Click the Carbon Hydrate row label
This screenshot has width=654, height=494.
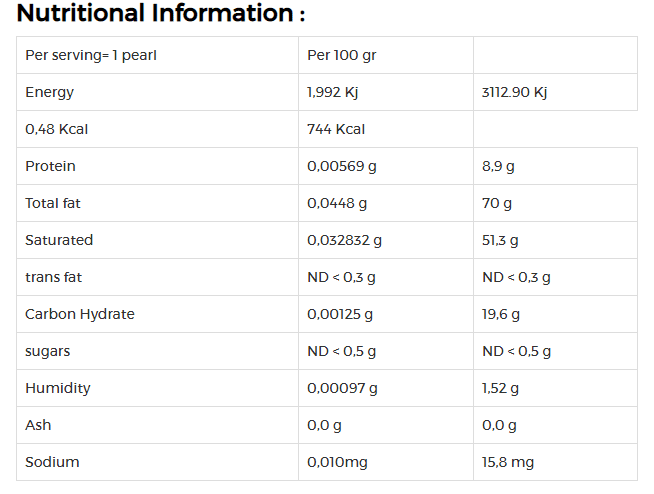(x=80, y=314)
